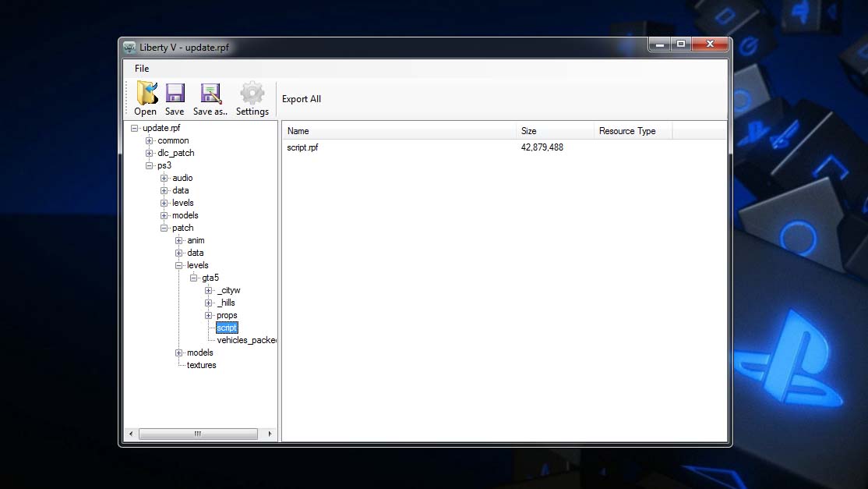The height and width of the screenshot is (489, 868).
Task: Click the Save as icon
Action: [x=210, y=93]
